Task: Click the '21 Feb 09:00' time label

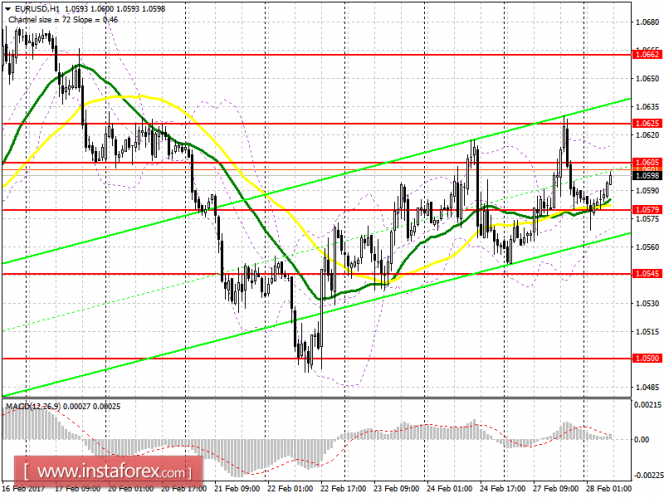Action: pos(237,488)
